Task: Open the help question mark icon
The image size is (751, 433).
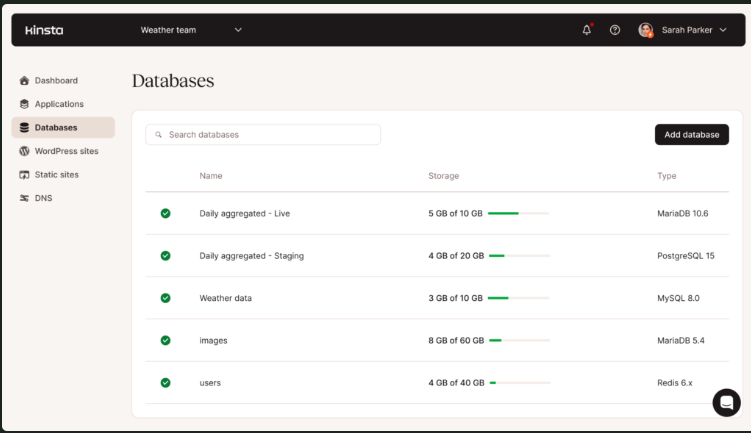Action: [x=615, y=30]
